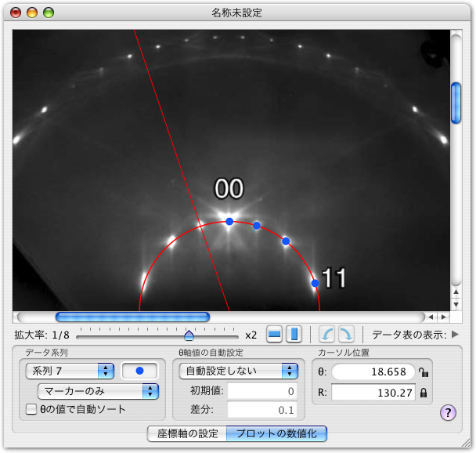Click the vertical scrollbar thumb

(x=456, y=103)
